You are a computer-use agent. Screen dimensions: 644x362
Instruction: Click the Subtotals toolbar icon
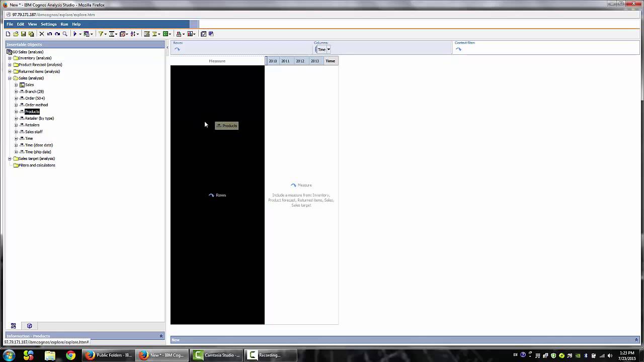[x=146, y=34]
